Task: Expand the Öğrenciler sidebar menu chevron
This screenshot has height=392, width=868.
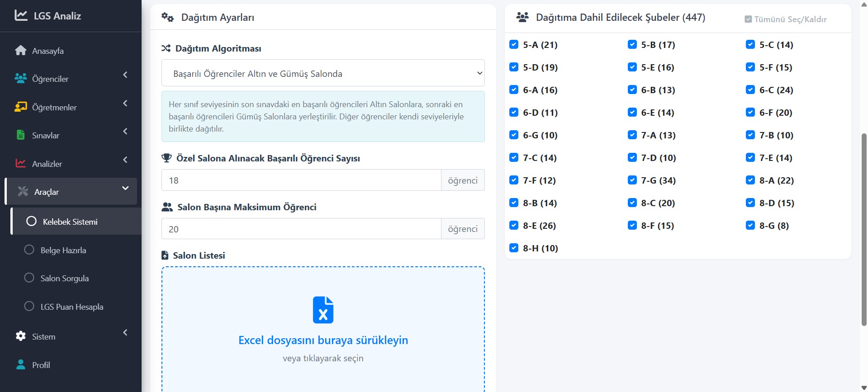Action: tap(125, 75)
